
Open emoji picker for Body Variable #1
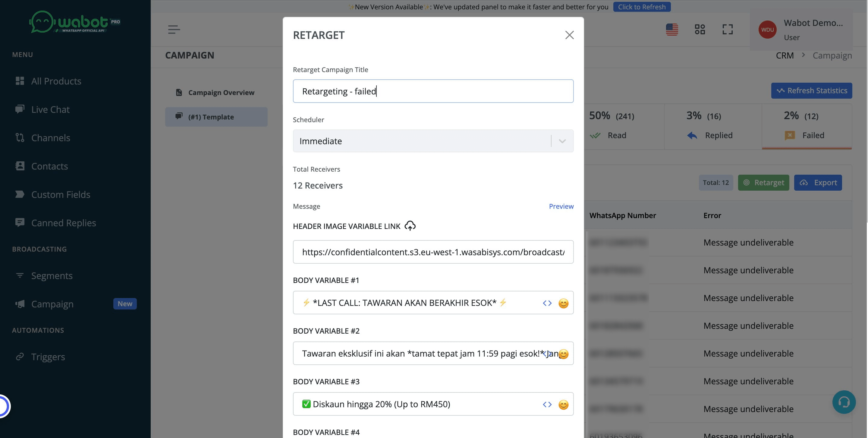(563, 303)
